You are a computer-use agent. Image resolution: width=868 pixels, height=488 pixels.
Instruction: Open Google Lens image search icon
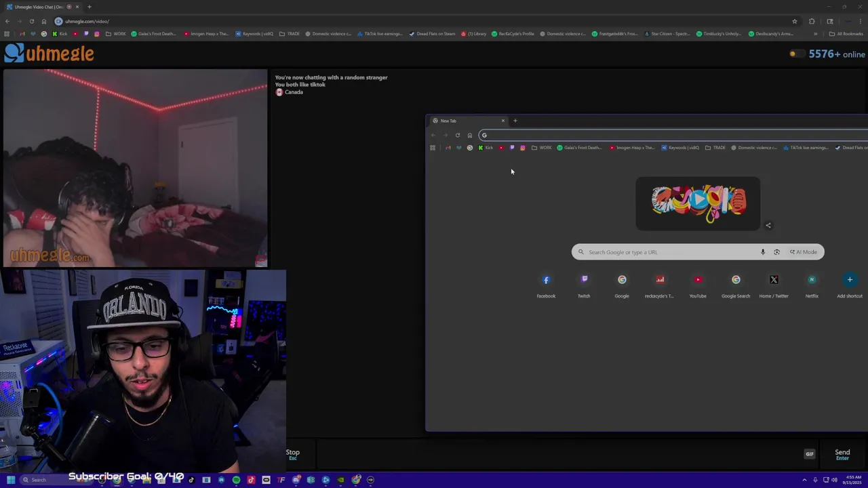776,252
